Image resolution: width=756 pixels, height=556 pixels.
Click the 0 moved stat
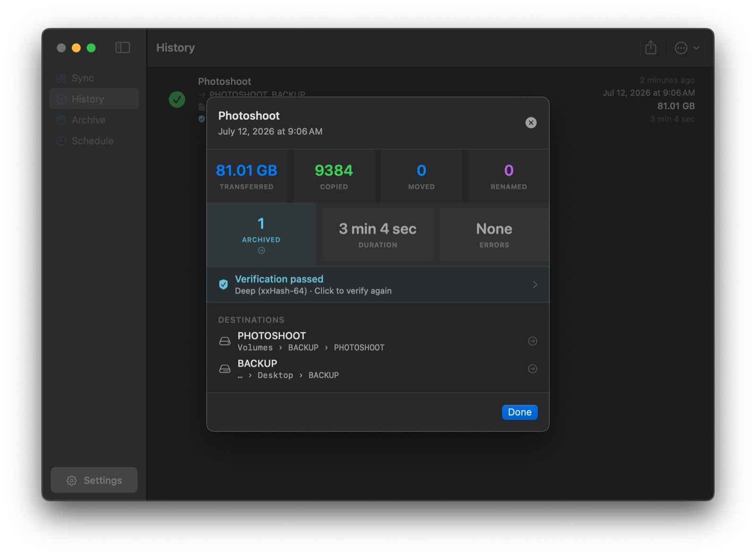421,176
